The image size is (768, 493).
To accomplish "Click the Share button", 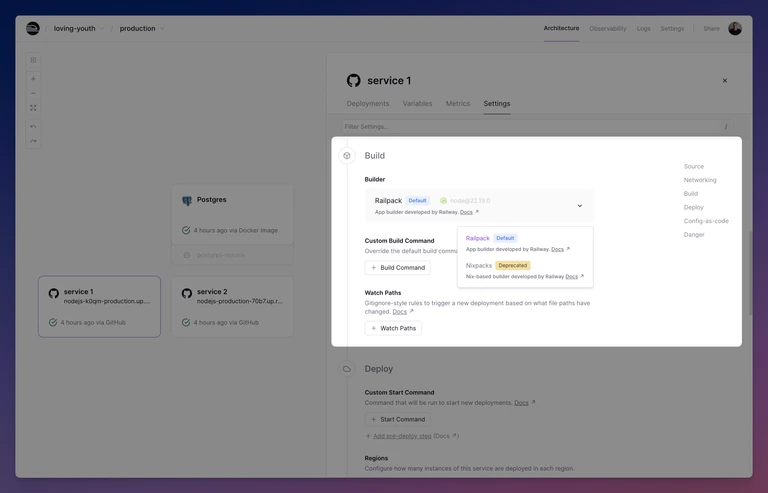I will pos(711,28).
